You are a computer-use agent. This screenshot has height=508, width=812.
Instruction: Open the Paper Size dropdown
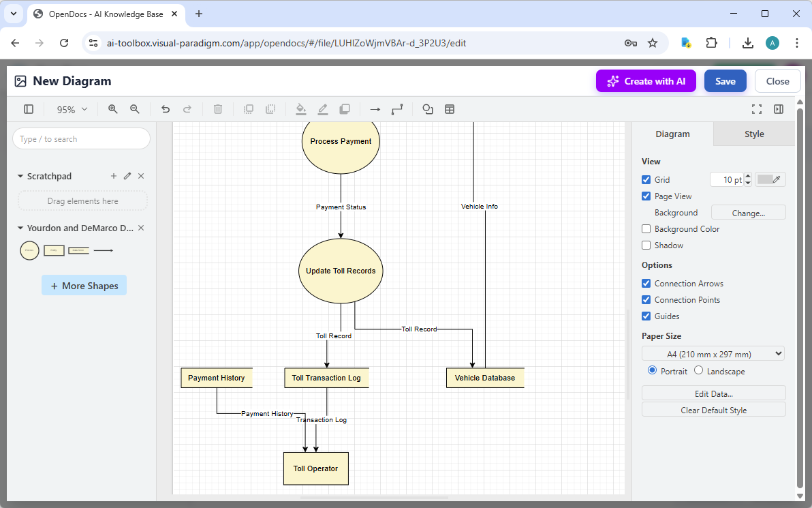click(713, 353)
